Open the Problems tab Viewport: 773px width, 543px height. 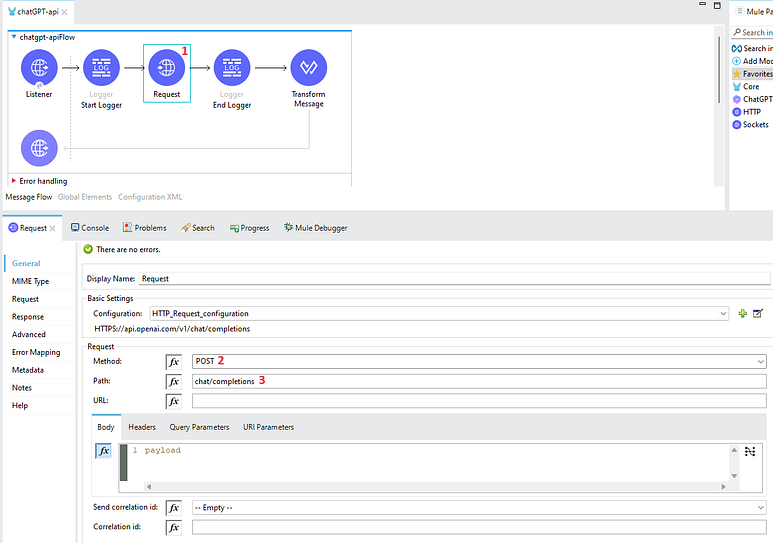click(x=144, y=228)
